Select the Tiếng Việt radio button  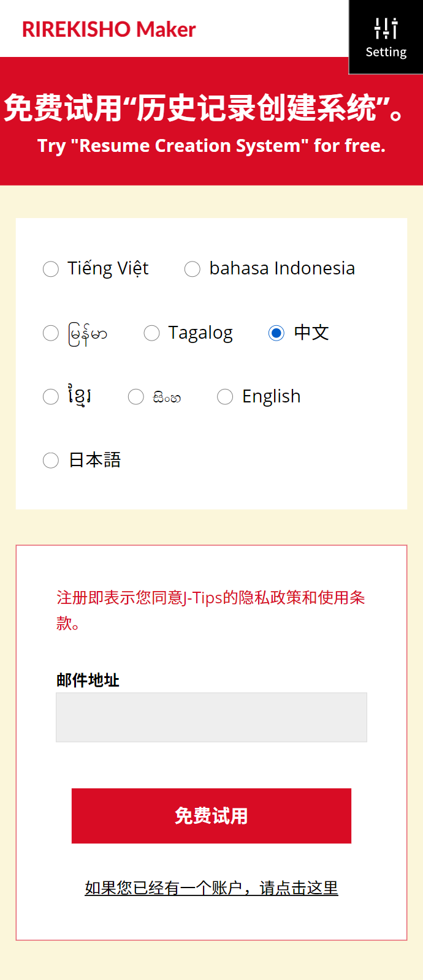coord(51,269)
